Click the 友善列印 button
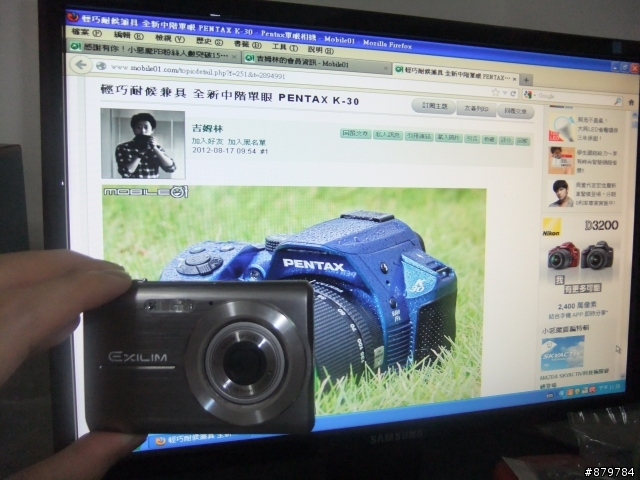Viewport: 640px width, 480px height. click(476, 109)
